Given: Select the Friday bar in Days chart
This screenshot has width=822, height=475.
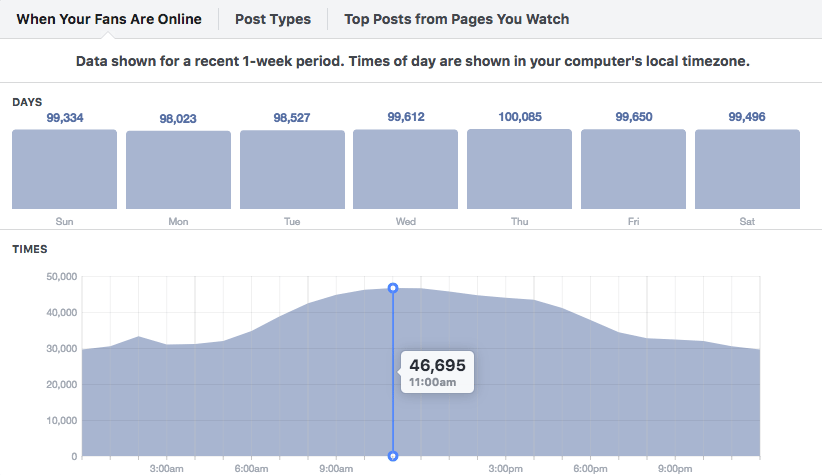Looking at the screenshot, I should (x=633, y=169).
